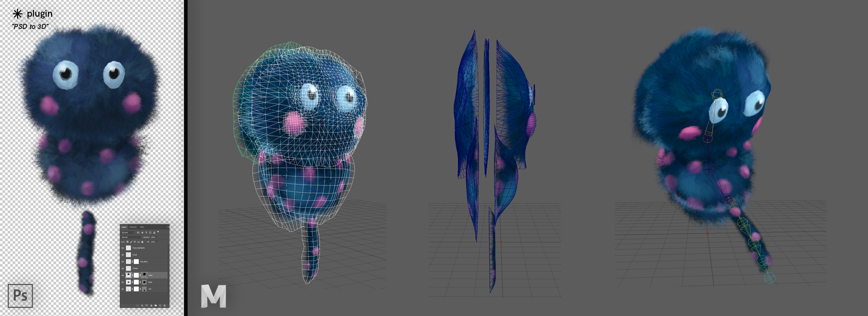This screenshot has height=316, width=868.
Task: Hide the Pupil_Highlights layer
Action: [x=123, y=248]
